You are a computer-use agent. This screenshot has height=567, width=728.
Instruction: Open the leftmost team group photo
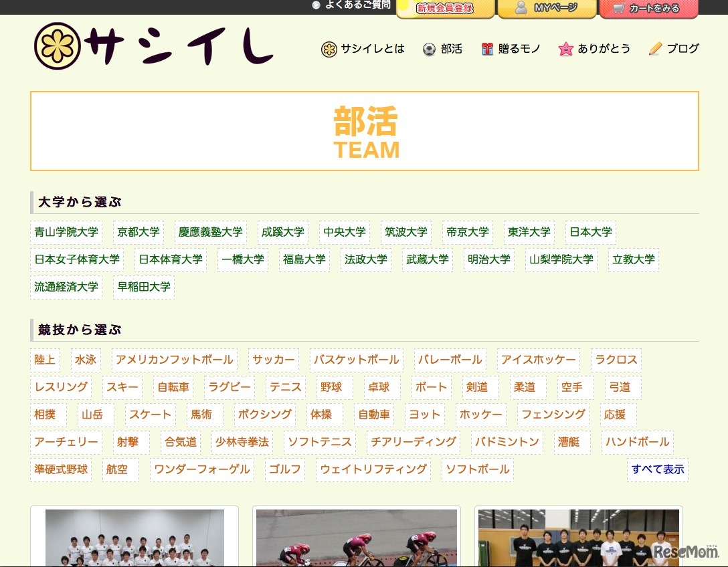(134, 537)
